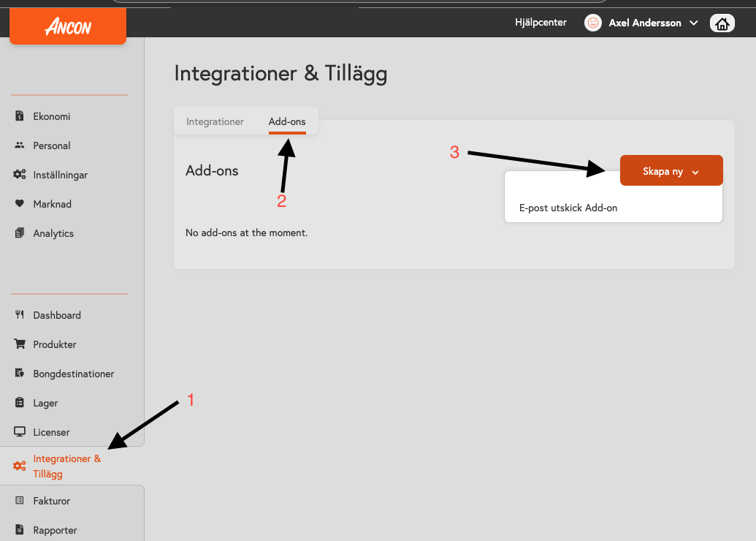The width and height of the screenshot is (756, 541).
Task: Open Bongdestinationer in the sidebar
Action: click(x=73, y=374)
